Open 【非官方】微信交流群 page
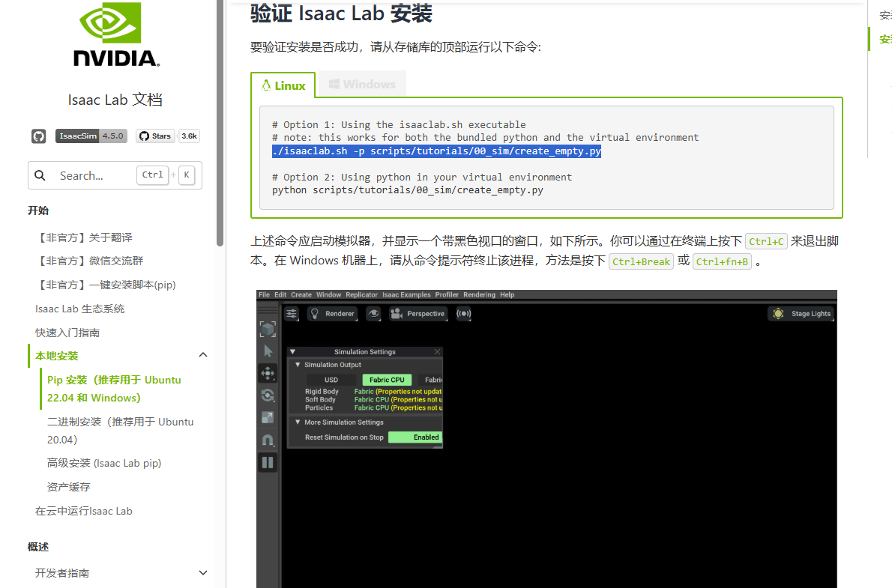The height and width of the screenshot is (588, 892). point(89,261)
